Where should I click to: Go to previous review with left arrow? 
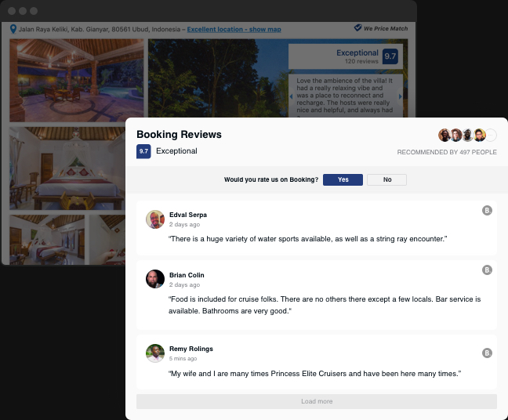292,96
